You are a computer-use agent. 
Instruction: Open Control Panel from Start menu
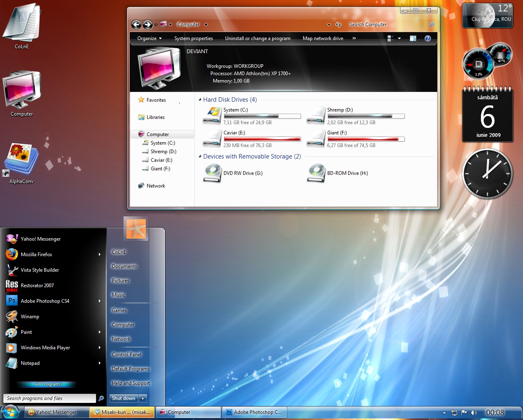pos(127,355)
